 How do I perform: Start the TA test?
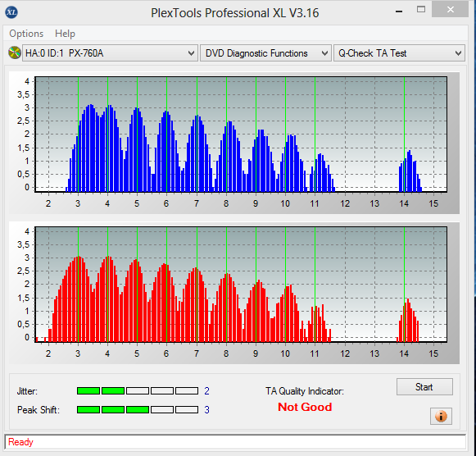coord(424,387)
